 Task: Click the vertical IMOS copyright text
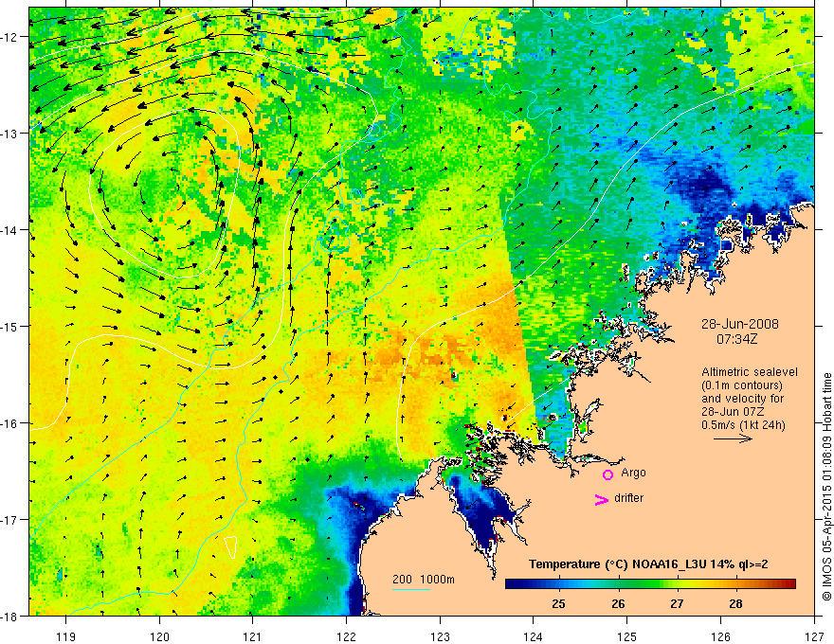pos(826,487)
